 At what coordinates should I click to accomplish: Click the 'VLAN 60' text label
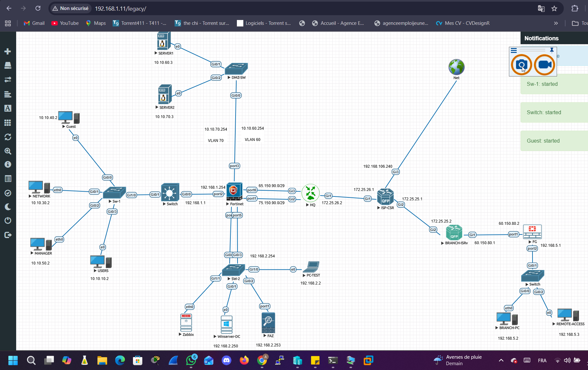pos(252,140)
